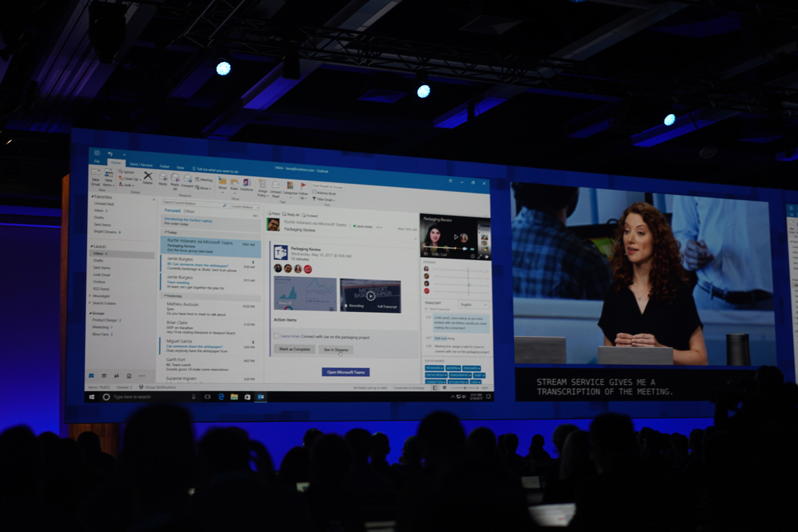This screenshot has width=798, height=532.
Task: Click the Microsoft Teams logo in message
Action: click(281, 253)
